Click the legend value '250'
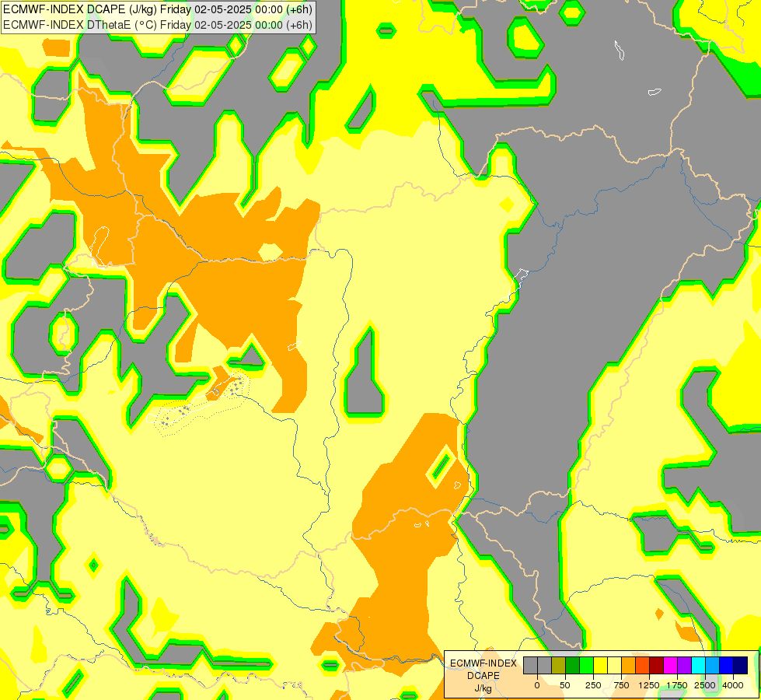The width and height of the screenshot is (761, 700). click(593, 685)
